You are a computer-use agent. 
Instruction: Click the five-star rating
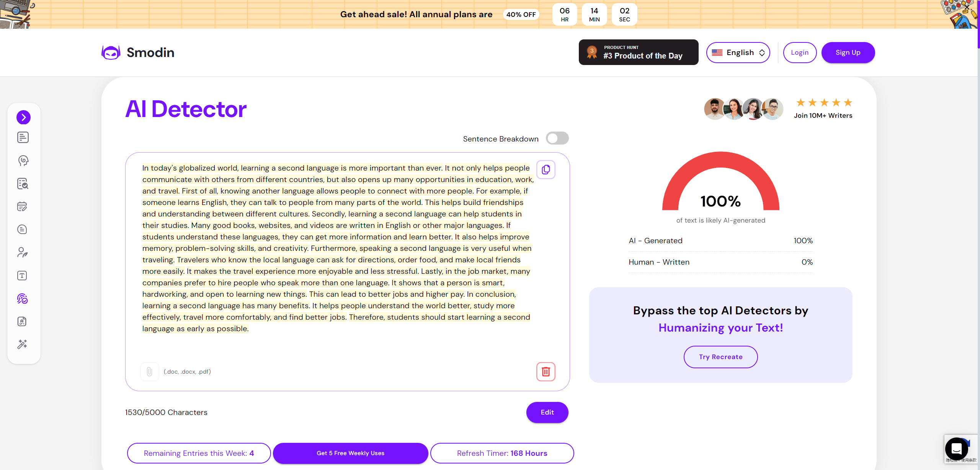[x=824, y=102]
